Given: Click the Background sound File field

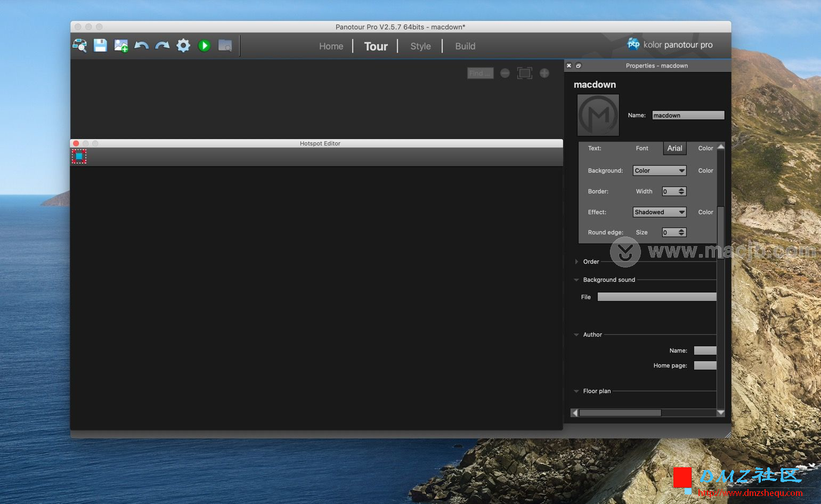Looking at the screenshot, I should pos(657,297).
